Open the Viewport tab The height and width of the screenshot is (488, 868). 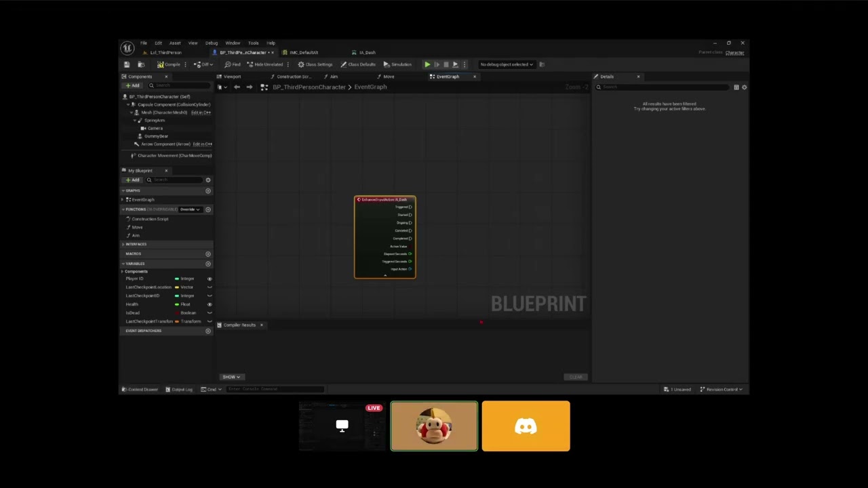232,77
